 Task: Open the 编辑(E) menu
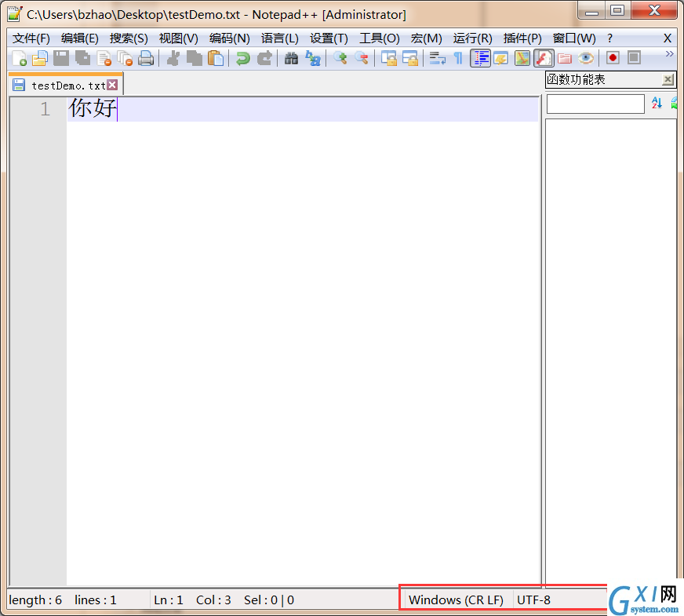click(80, 38)
